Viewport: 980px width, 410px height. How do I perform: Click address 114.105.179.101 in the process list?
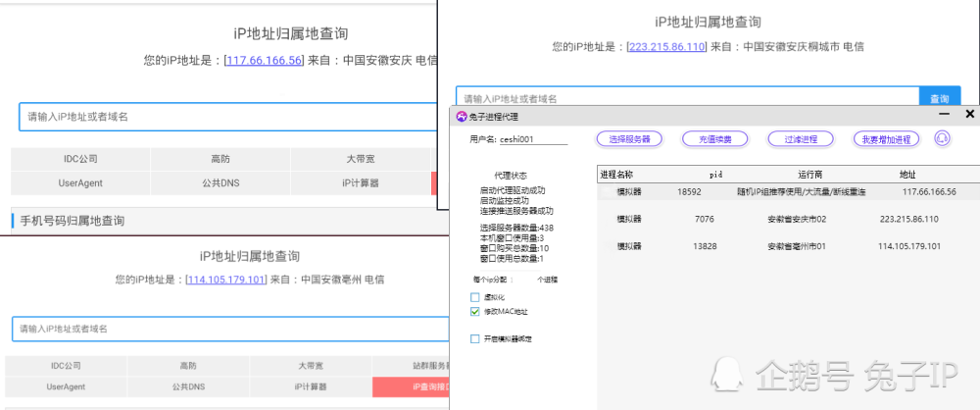click(909, 246)
